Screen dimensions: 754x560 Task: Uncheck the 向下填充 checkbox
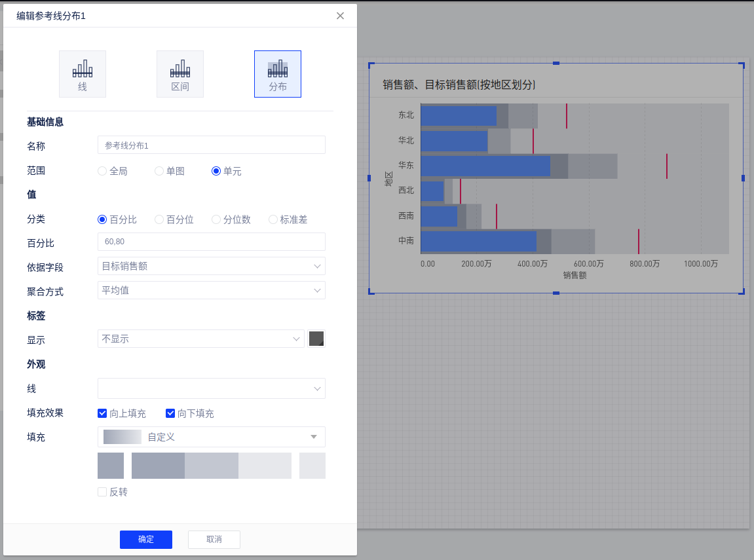170,413
